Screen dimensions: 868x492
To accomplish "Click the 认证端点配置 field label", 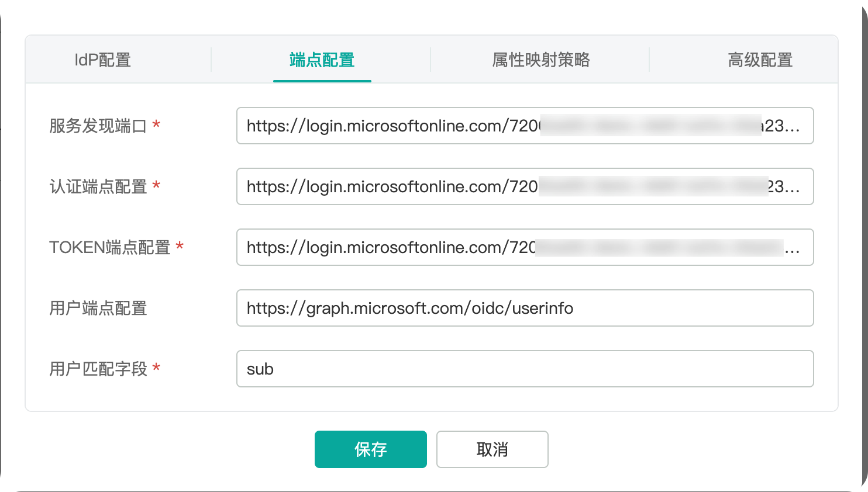I will pyautogui.click(x=97, y=186).
